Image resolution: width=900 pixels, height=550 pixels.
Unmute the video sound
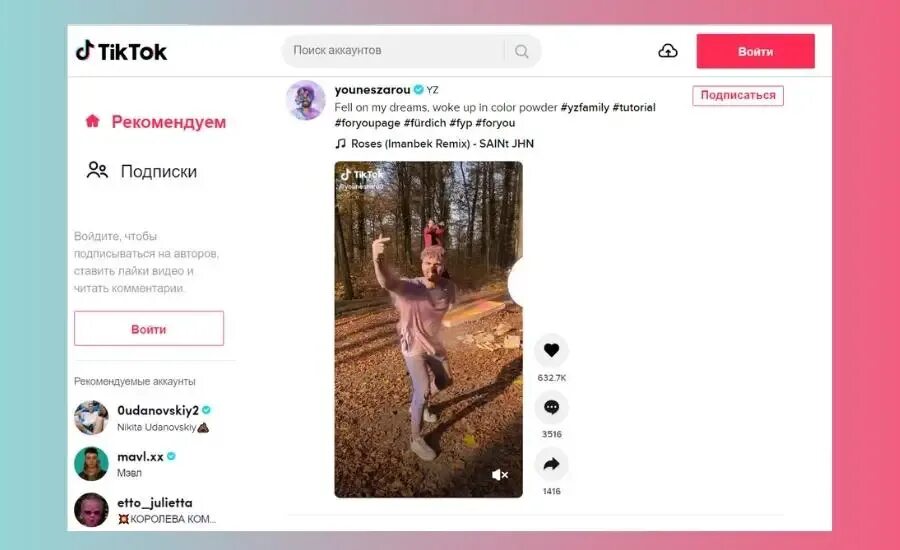pyautogui.click(x=499, y=475)
